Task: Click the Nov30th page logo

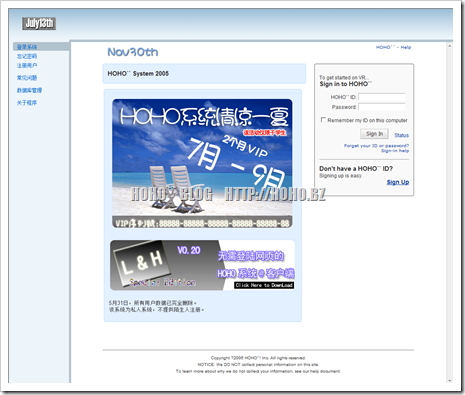Action: click(133, 52)
